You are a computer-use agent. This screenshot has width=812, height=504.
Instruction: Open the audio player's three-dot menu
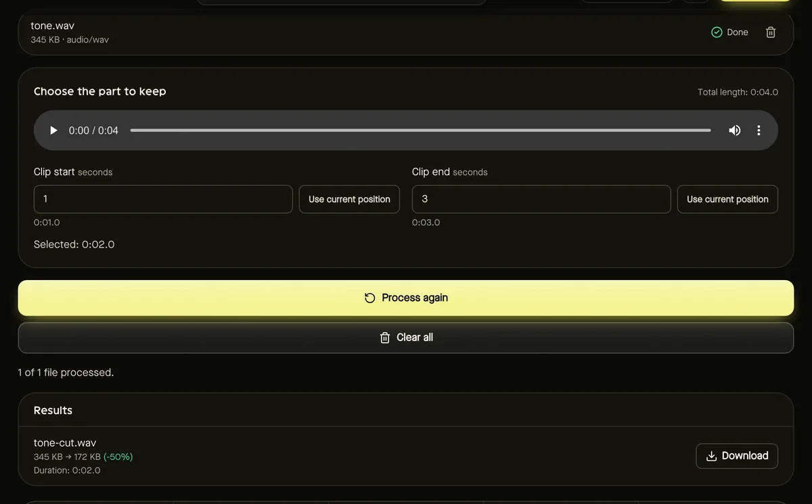759,131
